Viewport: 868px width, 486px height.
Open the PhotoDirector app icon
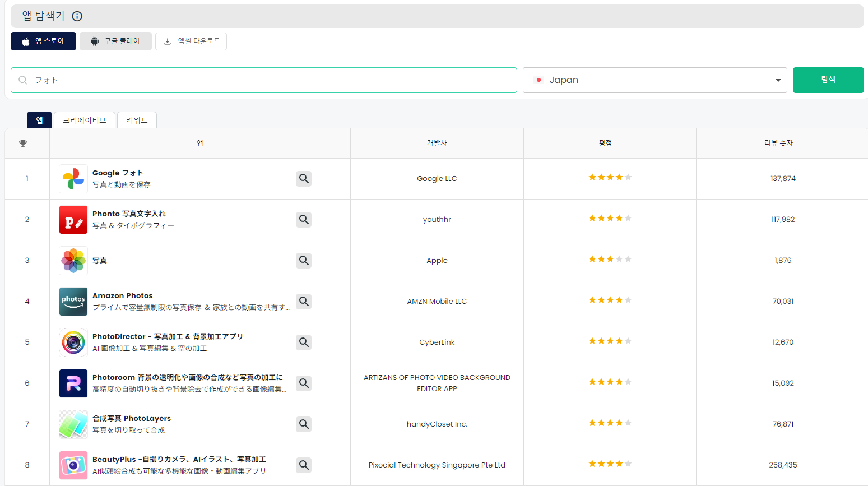point(73,342)
